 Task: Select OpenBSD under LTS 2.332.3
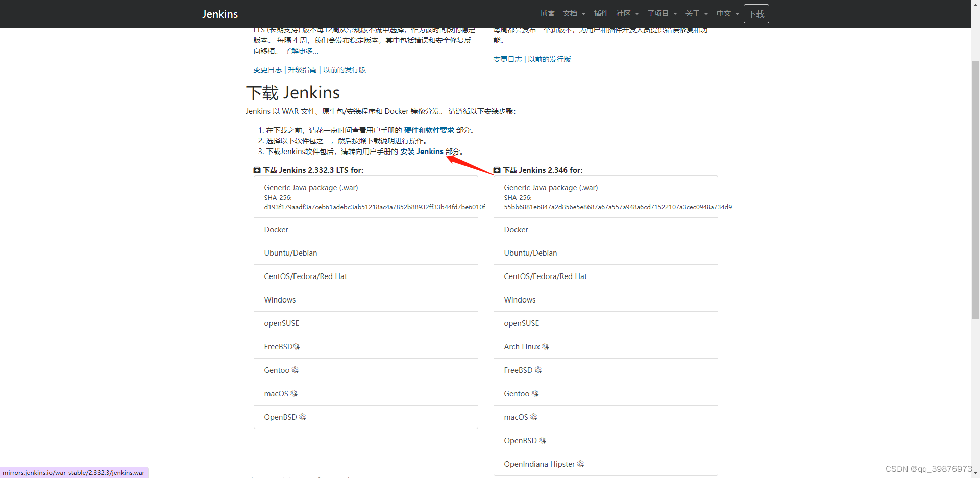[366, 417]
